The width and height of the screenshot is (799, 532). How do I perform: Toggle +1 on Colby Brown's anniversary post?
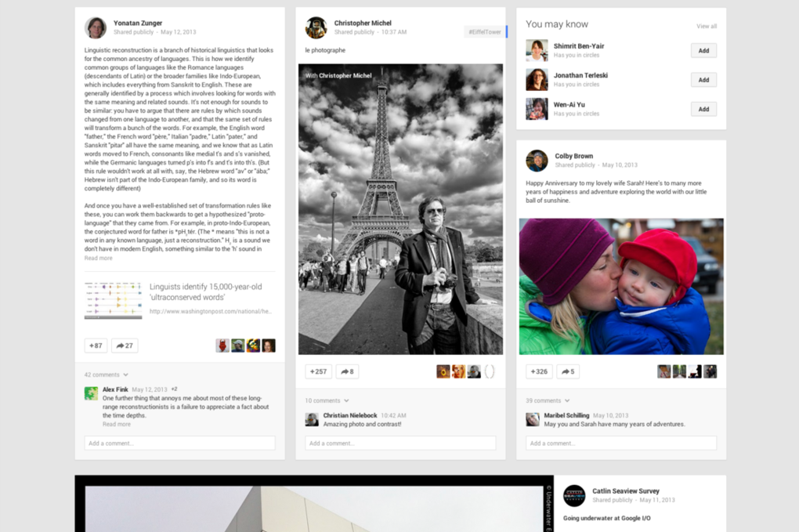point(539,371)
